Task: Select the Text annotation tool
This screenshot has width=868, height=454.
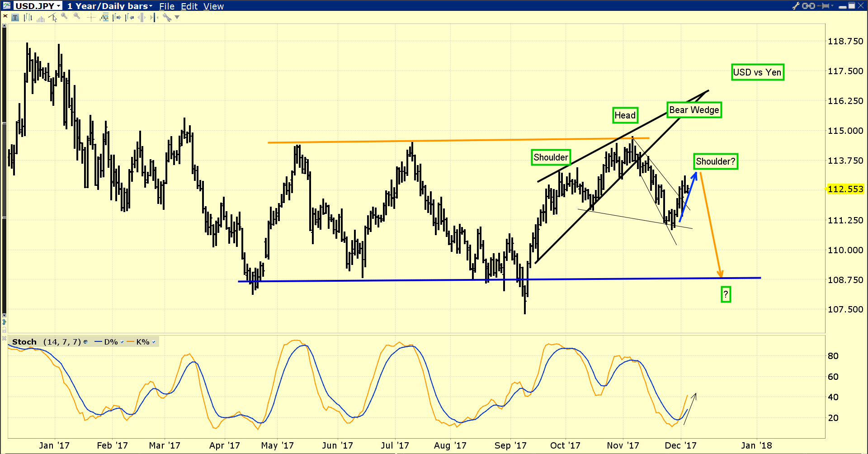Action: point(15,18)
